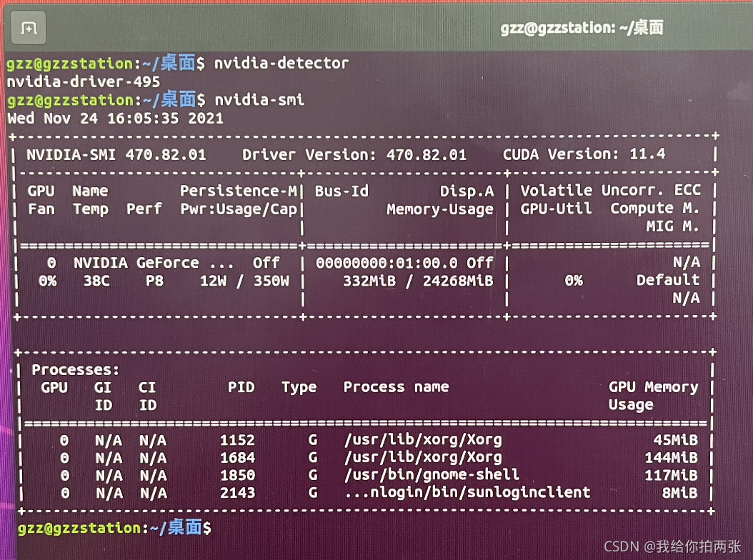
Task: Click the nvidia-smi command text
Action: 259,100
